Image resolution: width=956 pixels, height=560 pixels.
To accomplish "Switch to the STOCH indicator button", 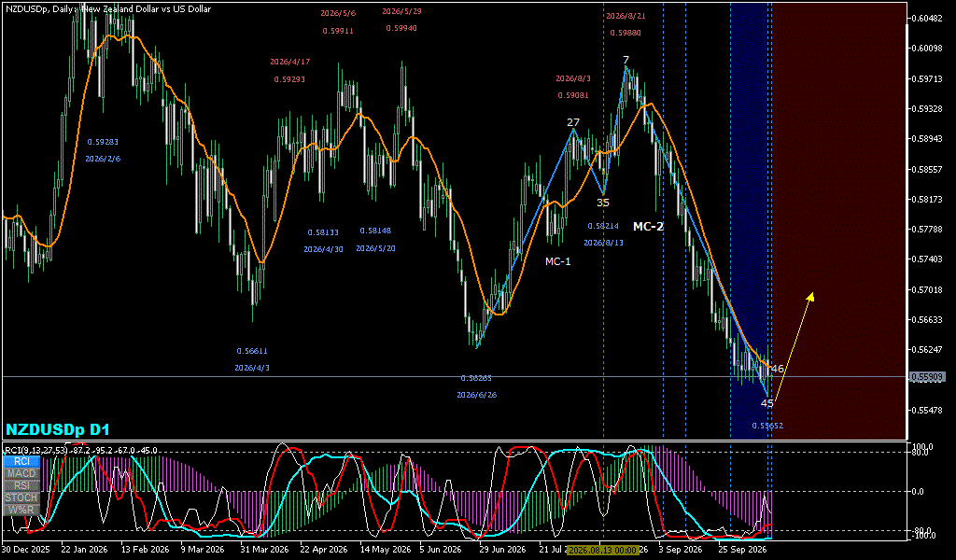I will (x=21, y=497).
